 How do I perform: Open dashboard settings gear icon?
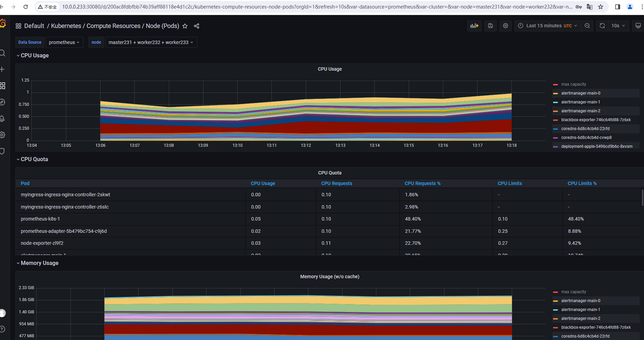click(506, 26)
